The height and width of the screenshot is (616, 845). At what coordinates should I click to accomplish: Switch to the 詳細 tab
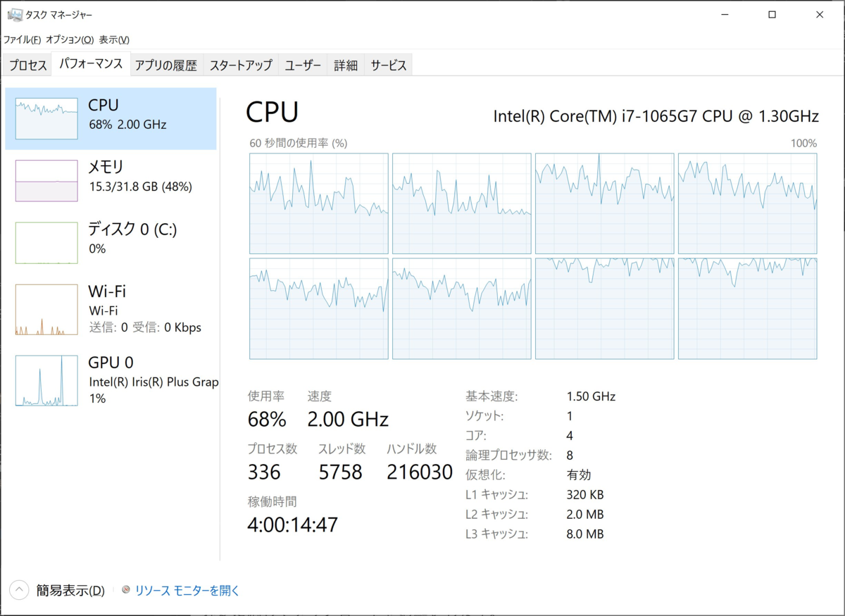[x=346, y=65]
